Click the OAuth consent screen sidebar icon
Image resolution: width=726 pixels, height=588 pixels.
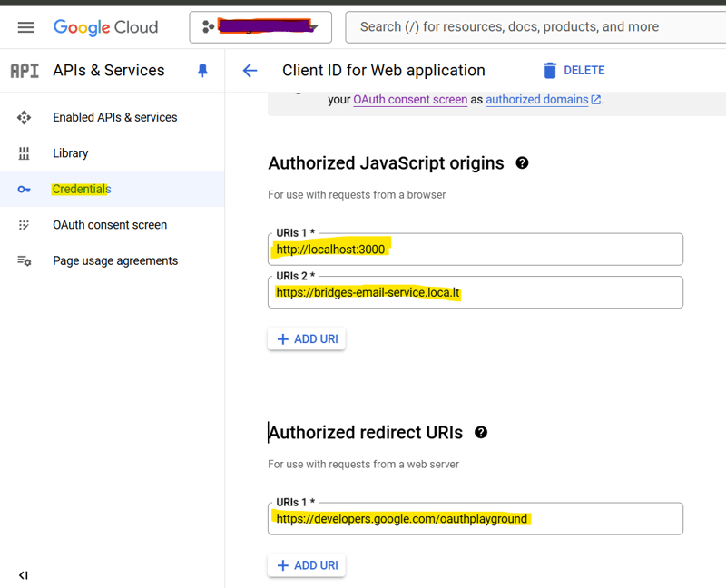click(x=24, y=225)
